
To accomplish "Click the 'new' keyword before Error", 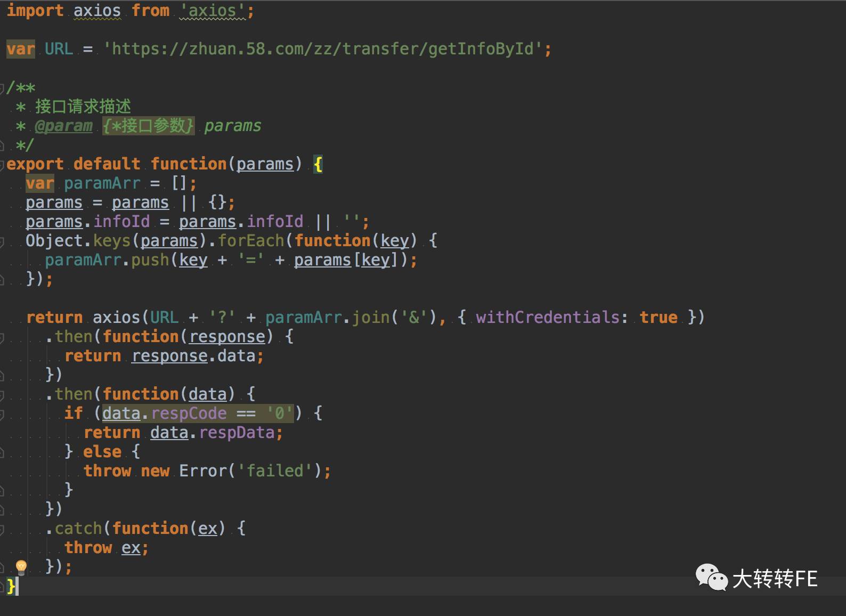I will click(x=155, y=471).
